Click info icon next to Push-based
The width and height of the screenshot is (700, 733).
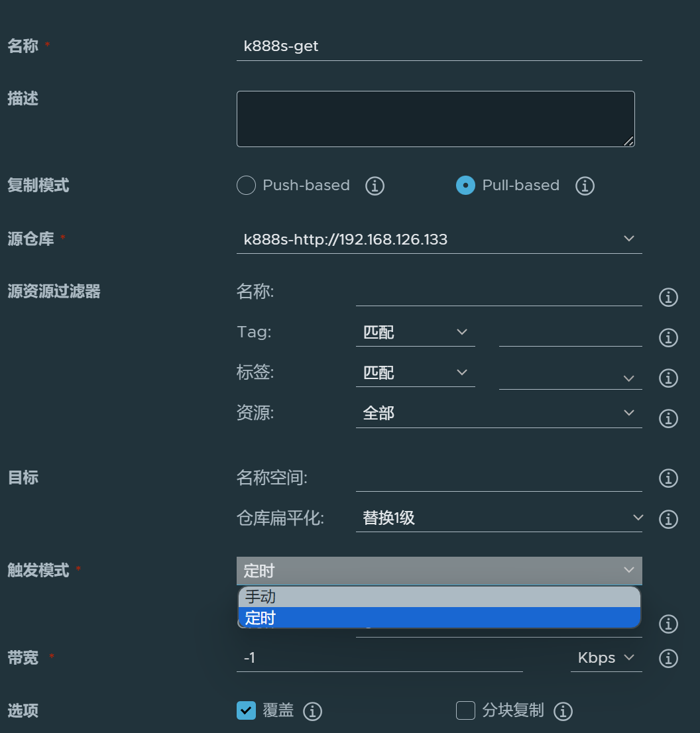[375, 186]
